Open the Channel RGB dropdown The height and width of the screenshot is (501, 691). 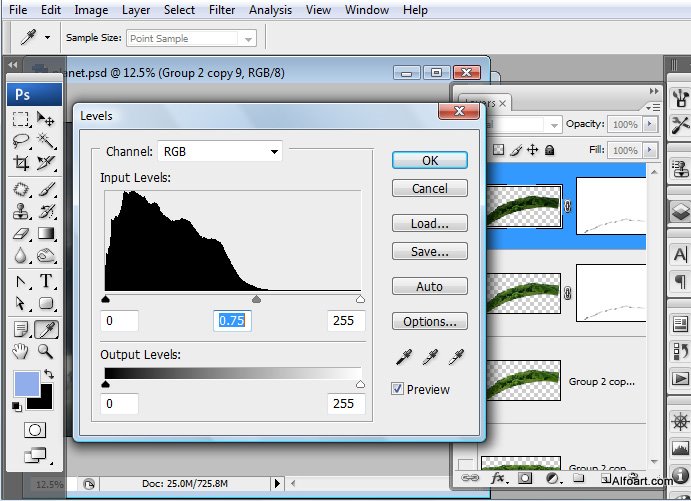click(x=220, y=152)
